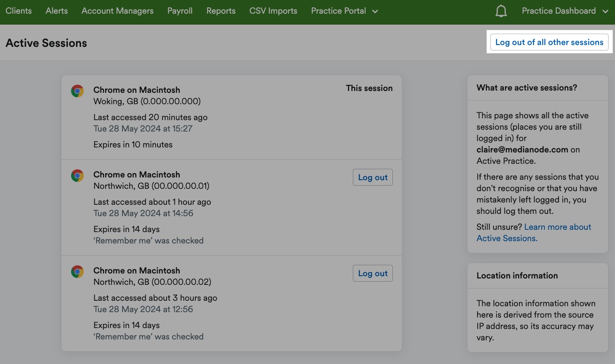Expand the Practice Dashboard menu
Screen dimensions: 615x364
coord(564,10)
